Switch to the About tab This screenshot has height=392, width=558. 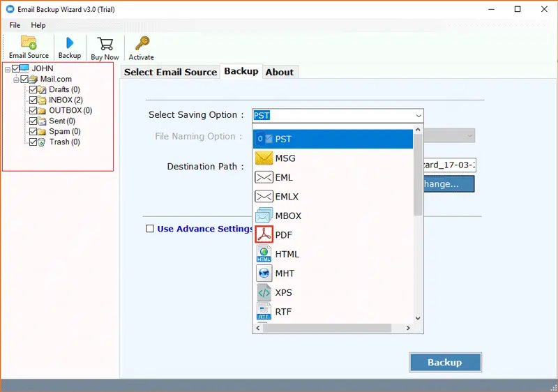(279, 72)
